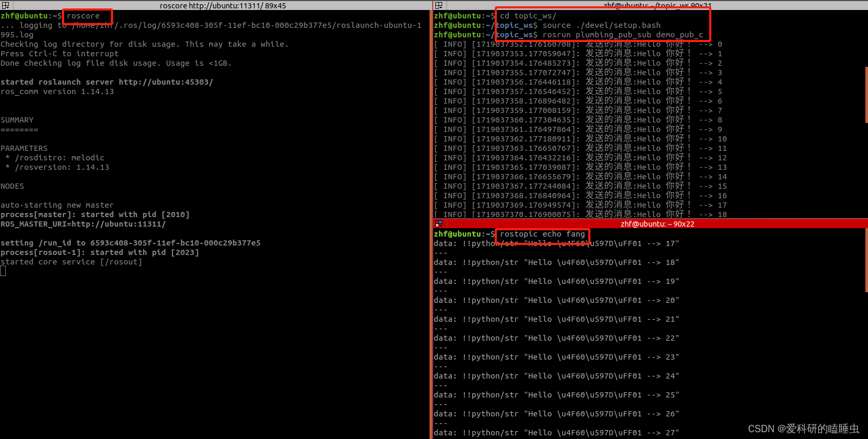868x439 pixels.
Task: Click the 'SUMMARY' heading
Action: coord(17,120)
